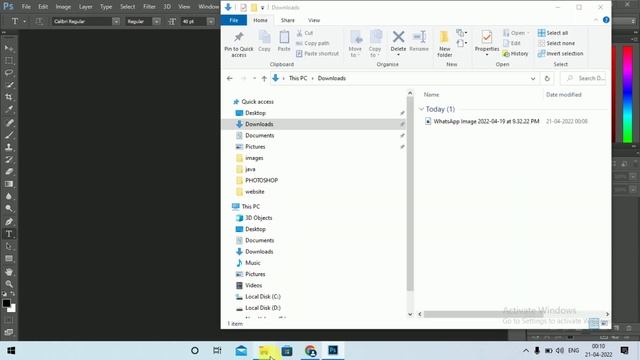Click the Search Downloads box
Screen dimensions: 640x360
pyautogui.click(x=583, y=78)
